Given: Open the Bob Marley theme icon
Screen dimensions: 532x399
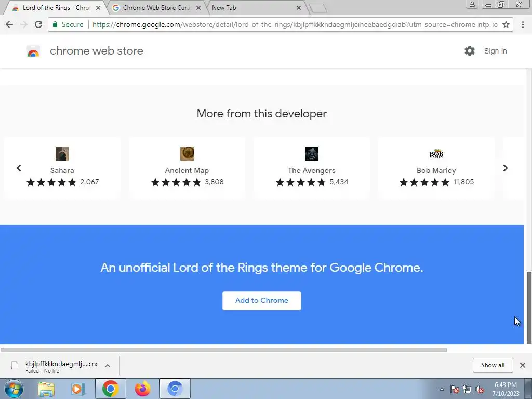Looking at the screenshot, I should pos(436,154).
